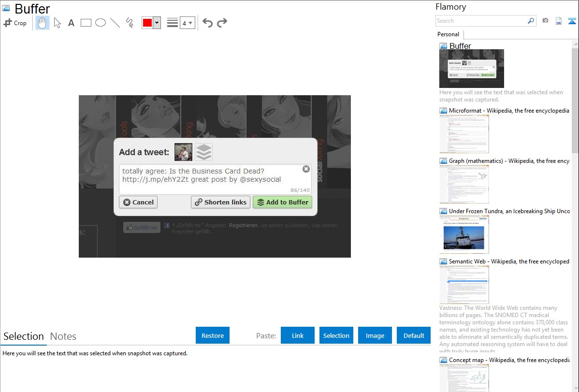
Task: Open the Graph (mathematics) snapshot thumbnail
Action: 464,184
